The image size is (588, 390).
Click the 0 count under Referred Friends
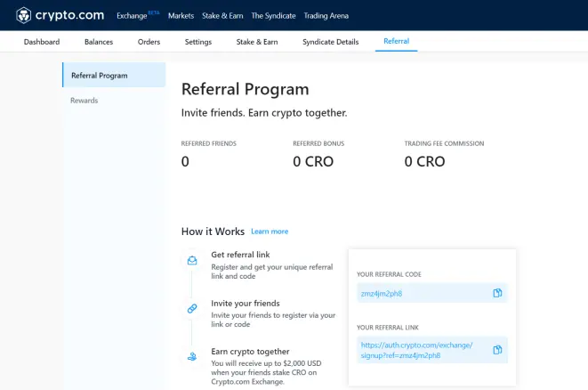tap(185, 161)
